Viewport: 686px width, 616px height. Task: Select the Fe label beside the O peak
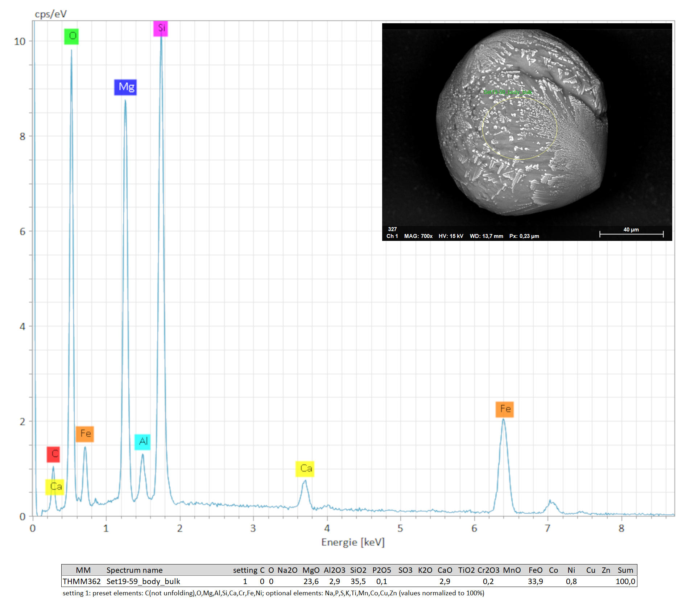85,434
